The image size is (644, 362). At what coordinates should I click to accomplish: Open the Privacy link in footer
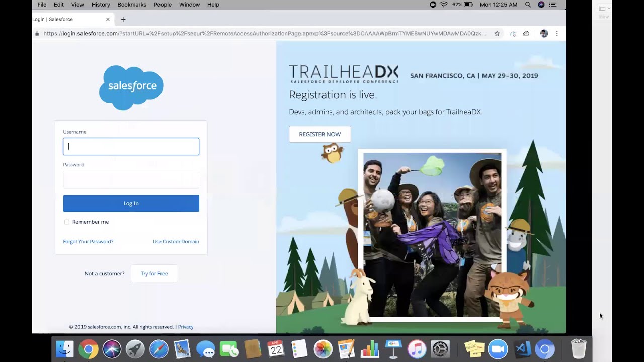pos(186,327)
